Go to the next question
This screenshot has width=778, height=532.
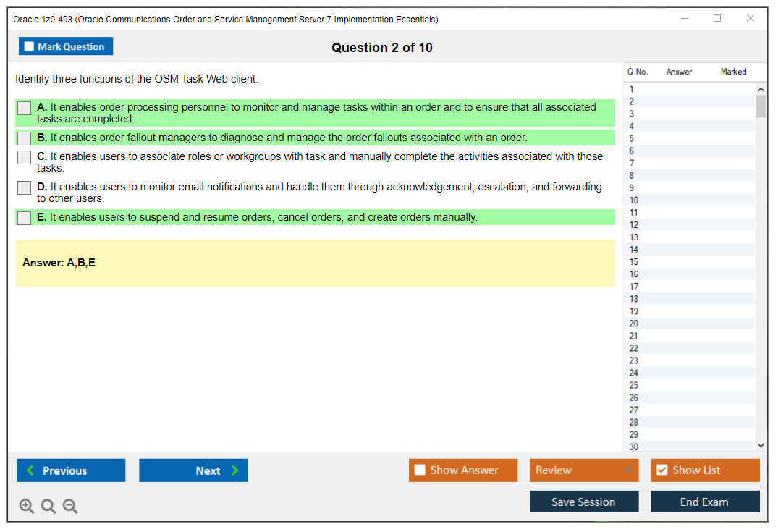pyautogui.click(x=193, y=470)
